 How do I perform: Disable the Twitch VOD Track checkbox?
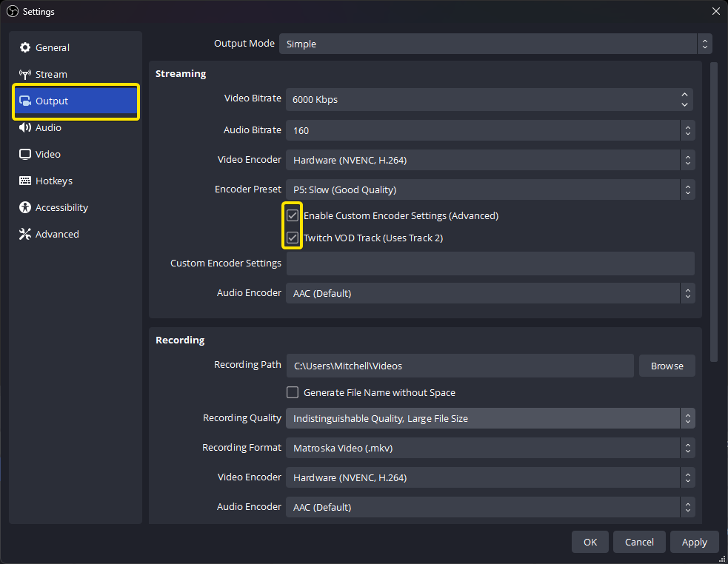[x=293, y=238]
